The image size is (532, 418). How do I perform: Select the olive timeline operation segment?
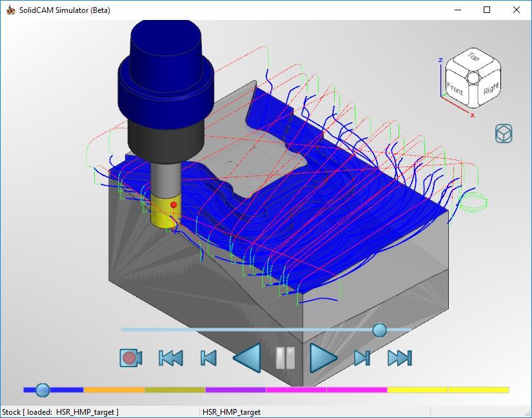(x=175, y=390)
